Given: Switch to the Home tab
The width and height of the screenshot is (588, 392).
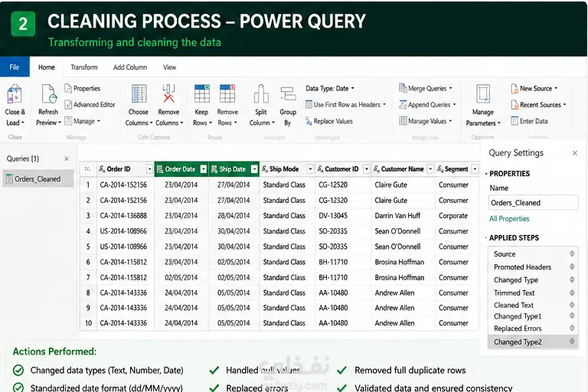Looking at the screenshot, I should pos(47,67).
